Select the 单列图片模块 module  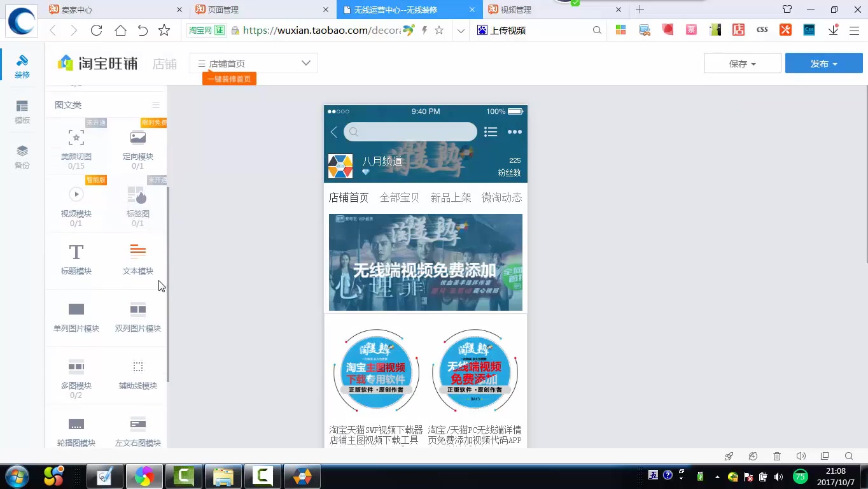click(x=76, y=317)
